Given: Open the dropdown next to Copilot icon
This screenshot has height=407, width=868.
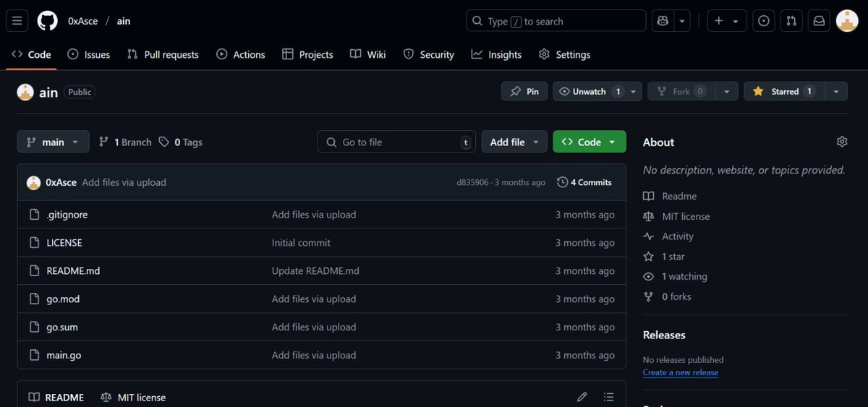Looking at the screenshot, I should 682,21.
